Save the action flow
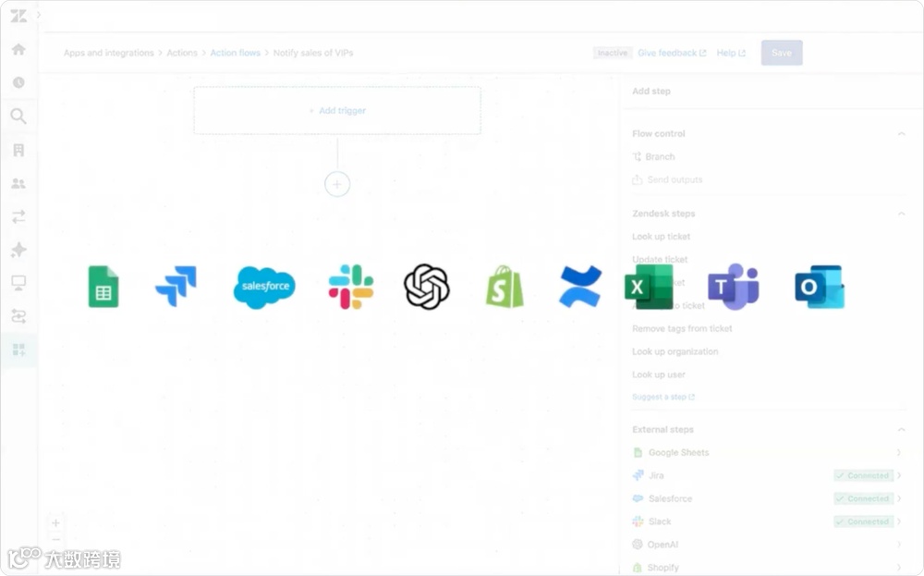Viewport: 924px width, 576px height. (x=782, y=53)
